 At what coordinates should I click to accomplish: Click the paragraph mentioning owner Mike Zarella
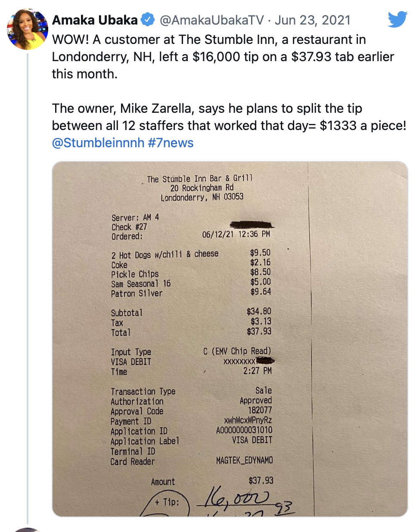(x=229, y=117)
